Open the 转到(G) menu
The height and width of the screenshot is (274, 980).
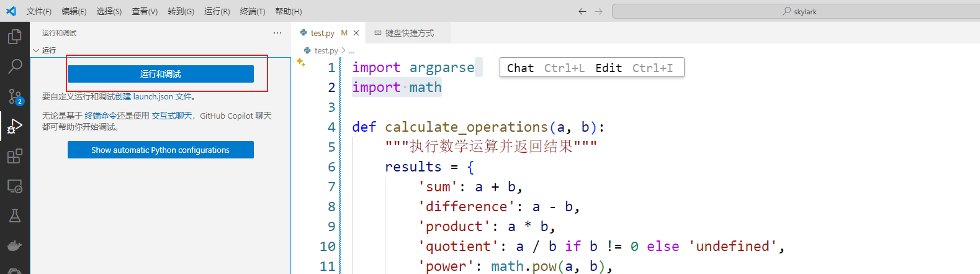click(181, 11)
